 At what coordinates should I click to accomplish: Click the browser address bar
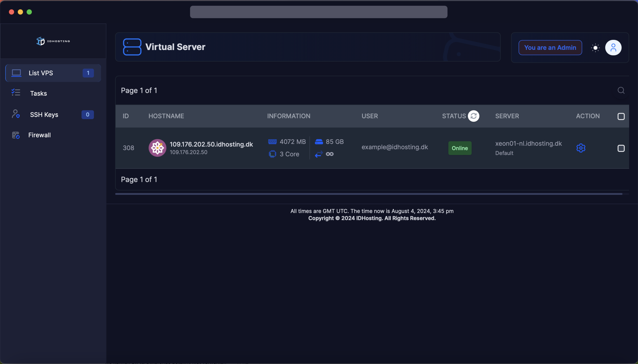(319, 12)
